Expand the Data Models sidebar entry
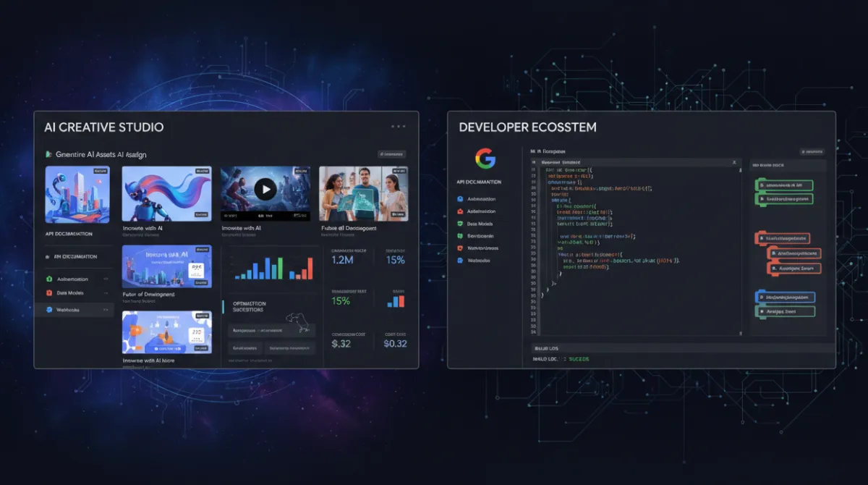The height and width of the screenshot is (485, 868). [x=106, y=293]
